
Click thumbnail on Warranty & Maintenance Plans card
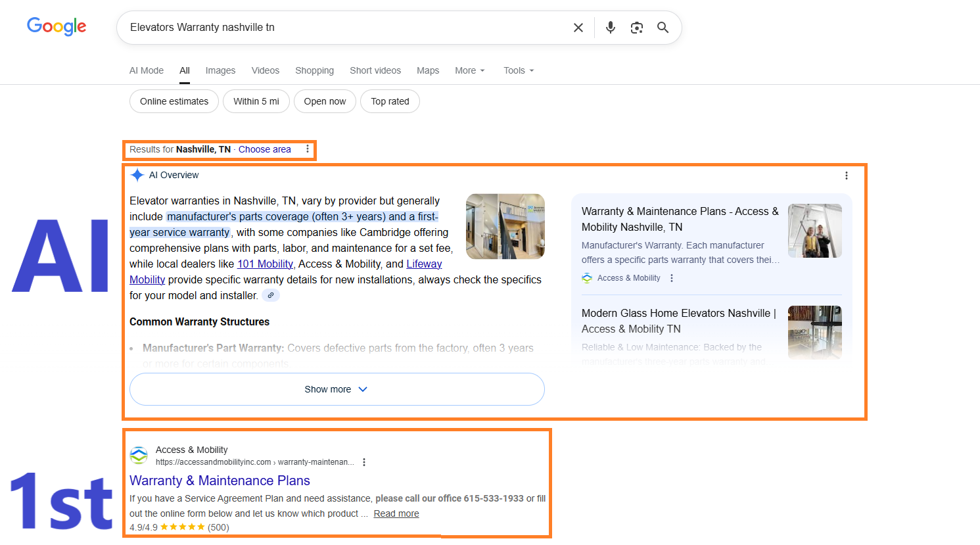[815, 231]
